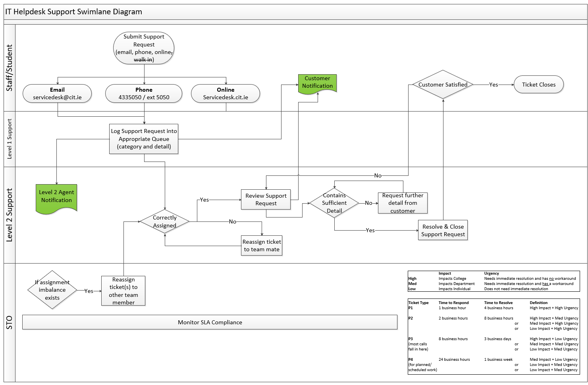Select the Phone 4335050 node

pos(144,93)
